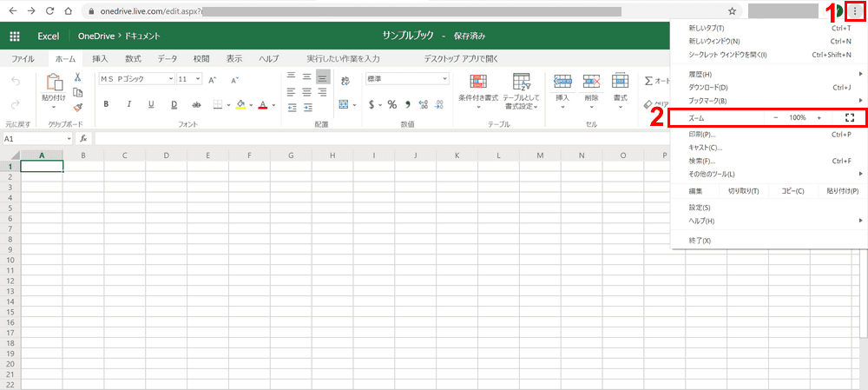868x390 pixels.
Task: Toggle the highlighted Bottom Align button
Action: [323, 77]
